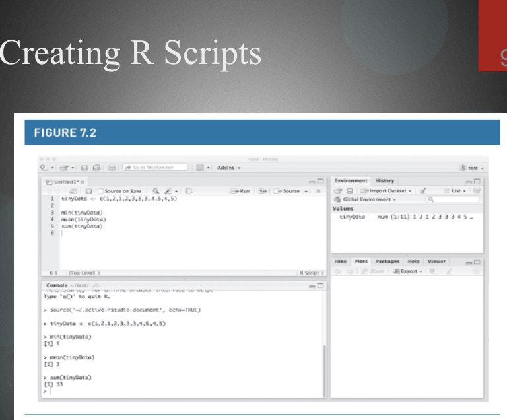Click the Code Tools wand icon

tap(168, 192)
